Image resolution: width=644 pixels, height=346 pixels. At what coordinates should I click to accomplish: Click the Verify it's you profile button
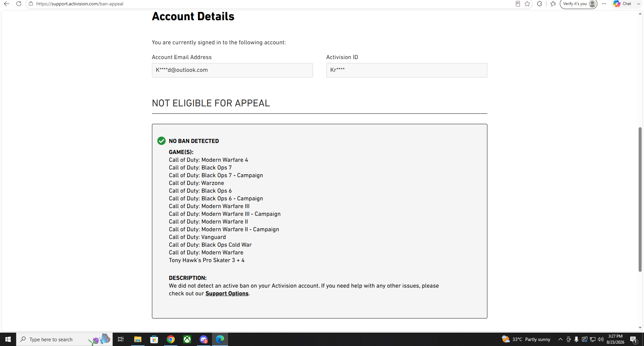pyautogui.click(x=579, y=4)
